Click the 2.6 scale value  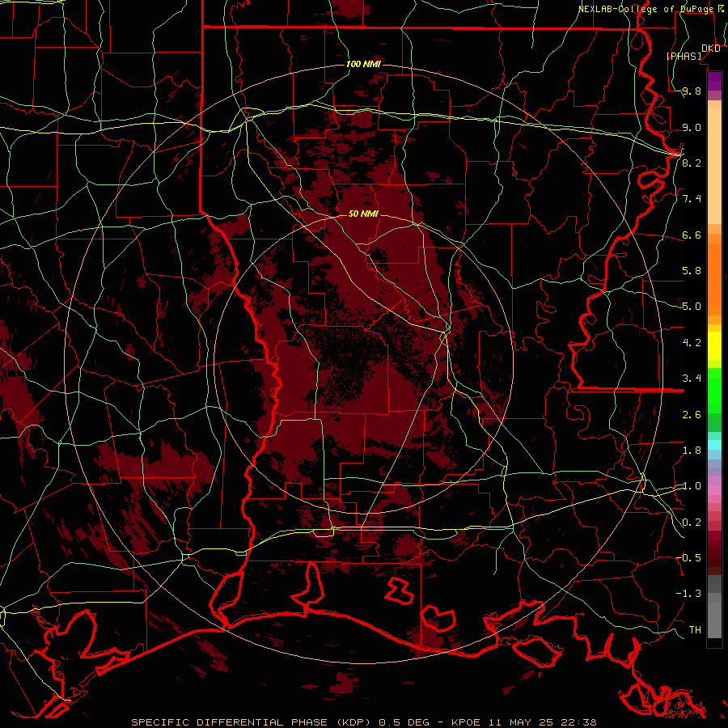(x=692, y=415)
